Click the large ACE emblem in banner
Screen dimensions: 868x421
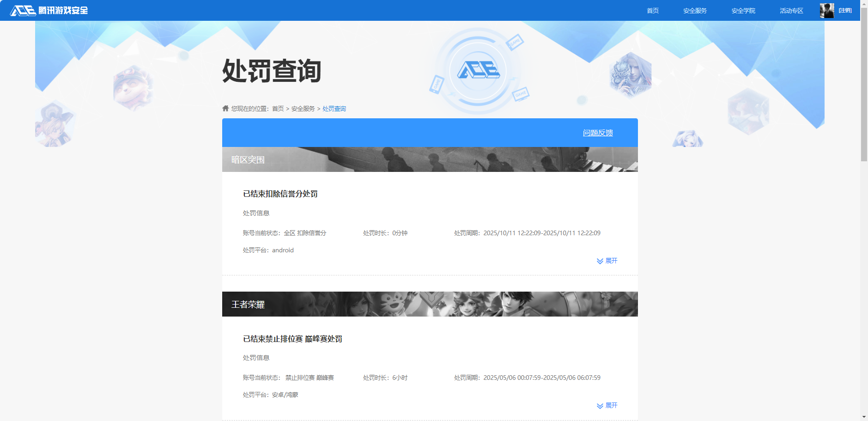pos(479,71)
